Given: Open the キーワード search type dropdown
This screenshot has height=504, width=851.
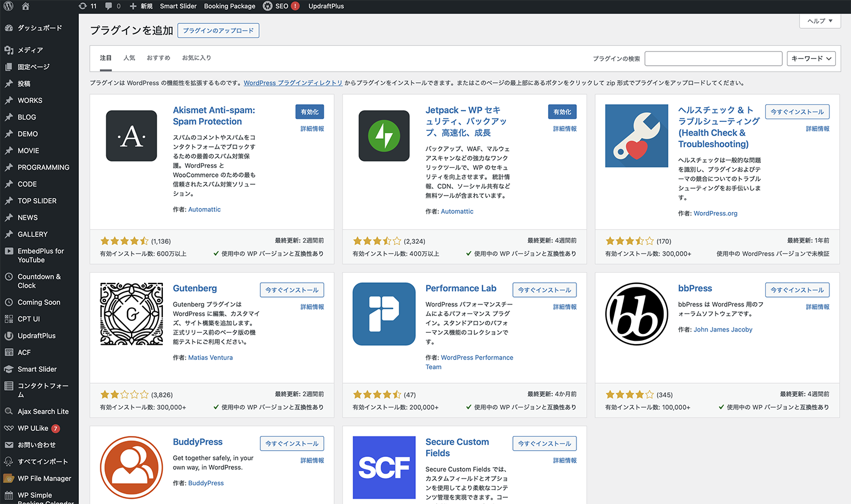Looking at the screenshot, I should coord(811,58).
